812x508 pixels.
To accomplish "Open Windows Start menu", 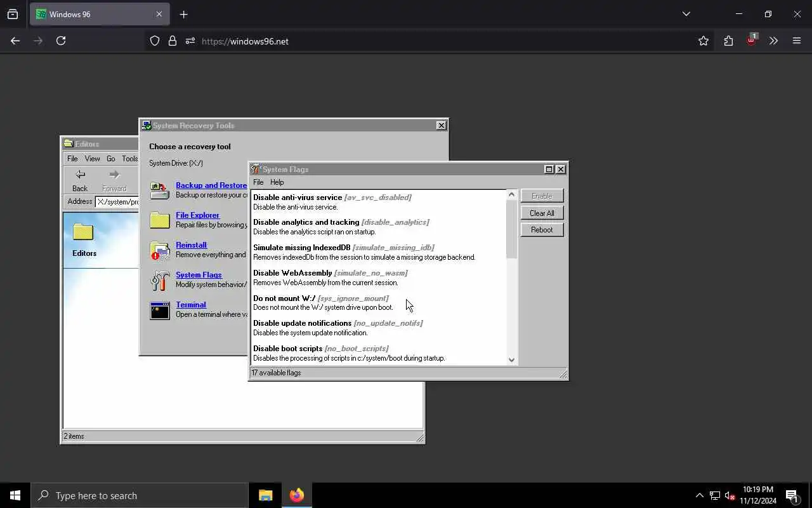I will 15,495.
